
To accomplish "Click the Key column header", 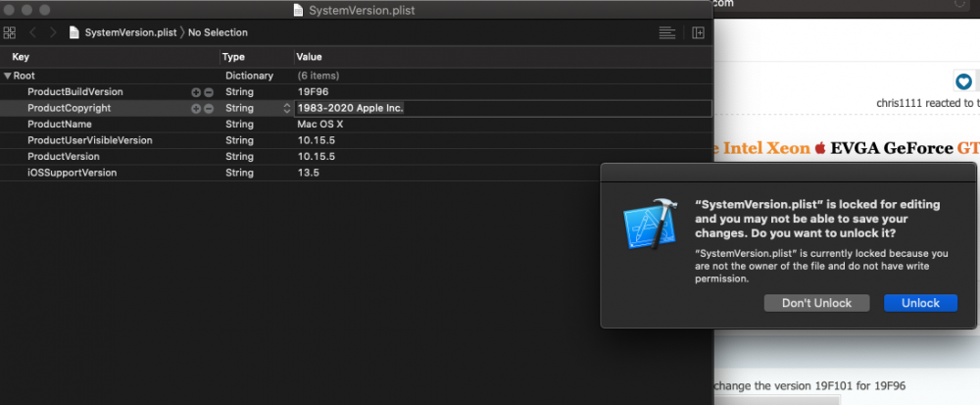I will point(21,57).
